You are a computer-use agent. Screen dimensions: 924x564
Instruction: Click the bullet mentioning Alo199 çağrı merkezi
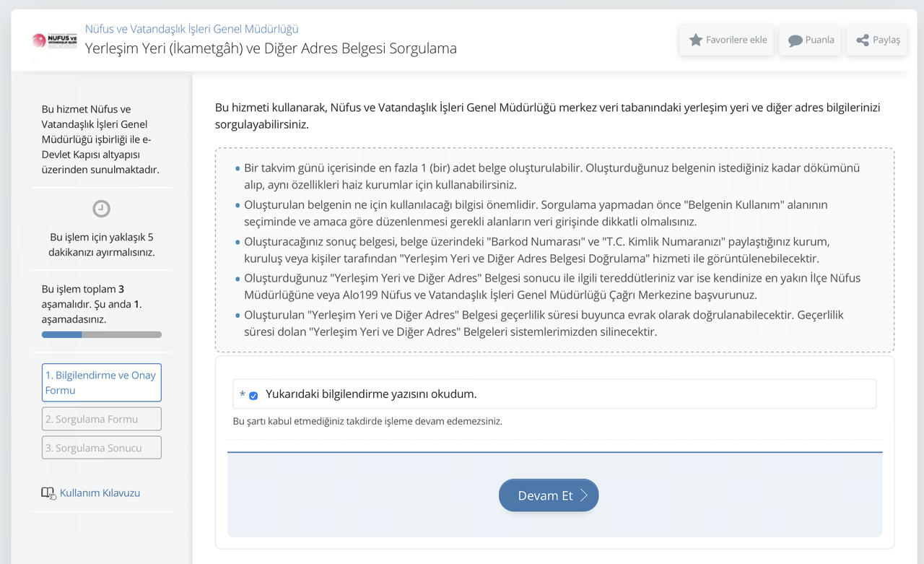coord(552,286)
